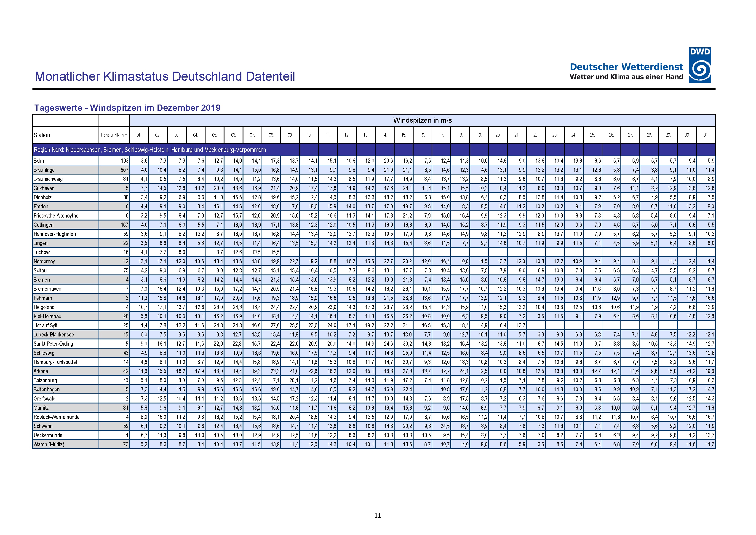The height and width of the screenshot is (535, 756).
Task: Click 'Friesoythe-Altenoythe' station name
Action: point(56,216)
